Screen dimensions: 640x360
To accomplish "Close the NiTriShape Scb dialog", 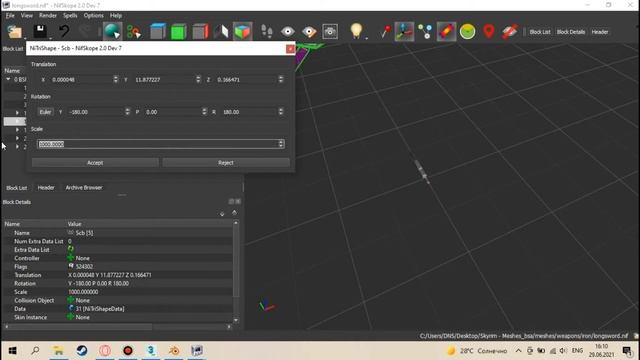I will click(290, 49).
